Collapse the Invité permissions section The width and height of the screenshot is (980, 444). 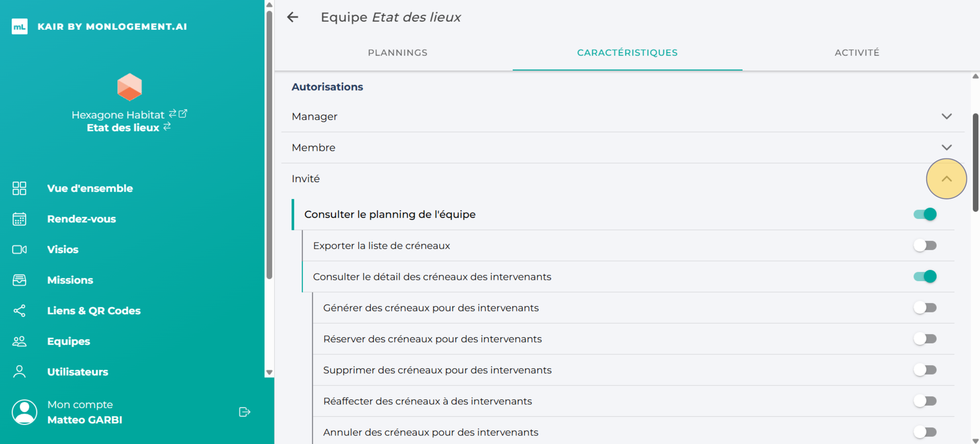[x=947, y=179]
